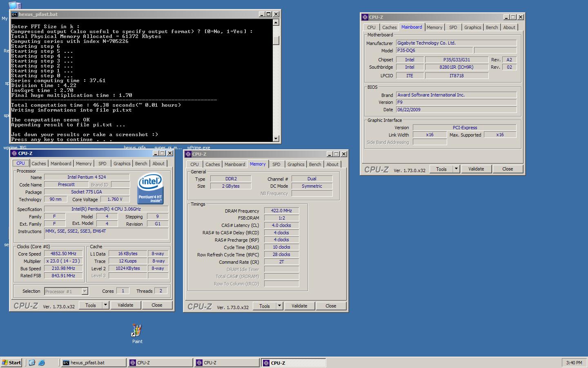
Task: Activate the second CPU-Z taskbar button
Action: pos(227,363)
